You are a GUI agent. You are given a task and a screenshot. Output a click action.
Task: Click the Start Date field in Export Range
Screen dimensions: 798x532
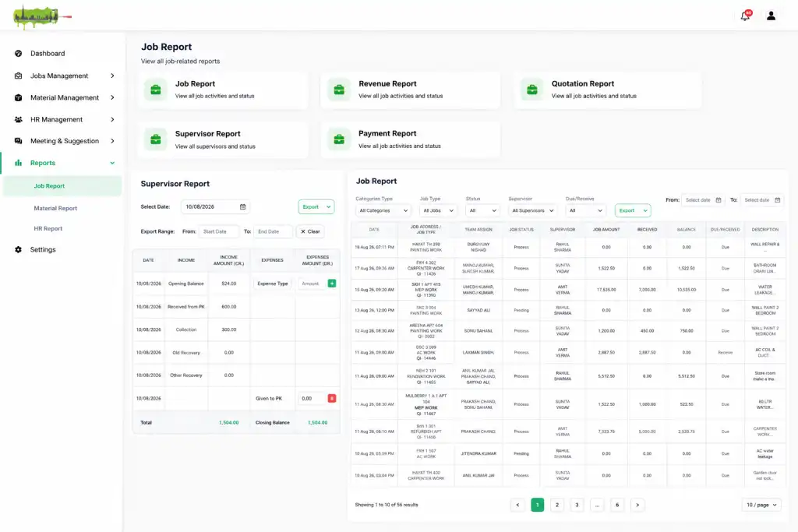218,231
